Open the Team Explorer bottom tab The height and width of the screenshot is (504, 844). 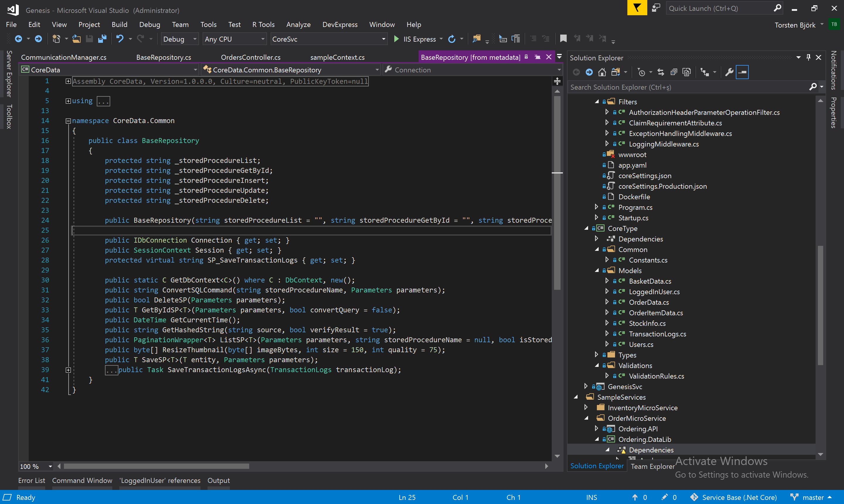tap(652, 466)
